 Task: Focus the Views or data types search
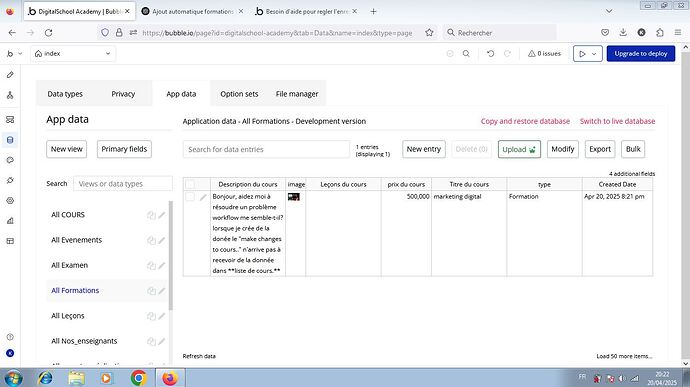(123, 184)
